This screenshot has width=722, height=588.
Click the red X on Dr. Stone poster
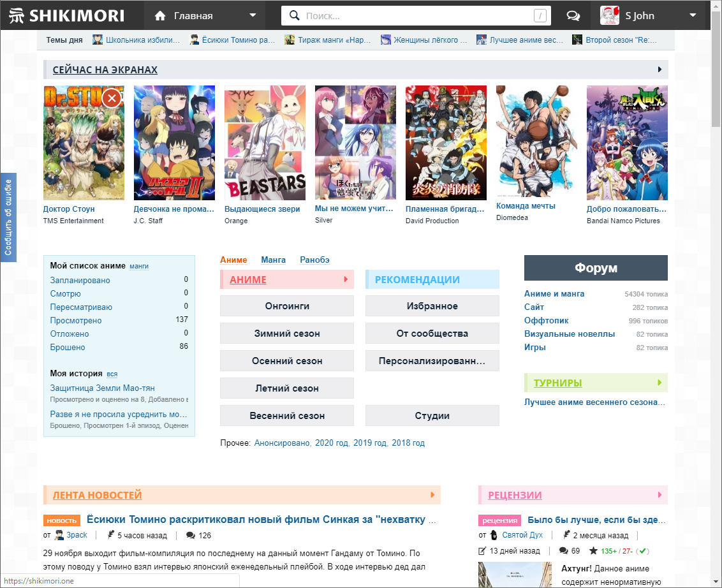[112, 98]
